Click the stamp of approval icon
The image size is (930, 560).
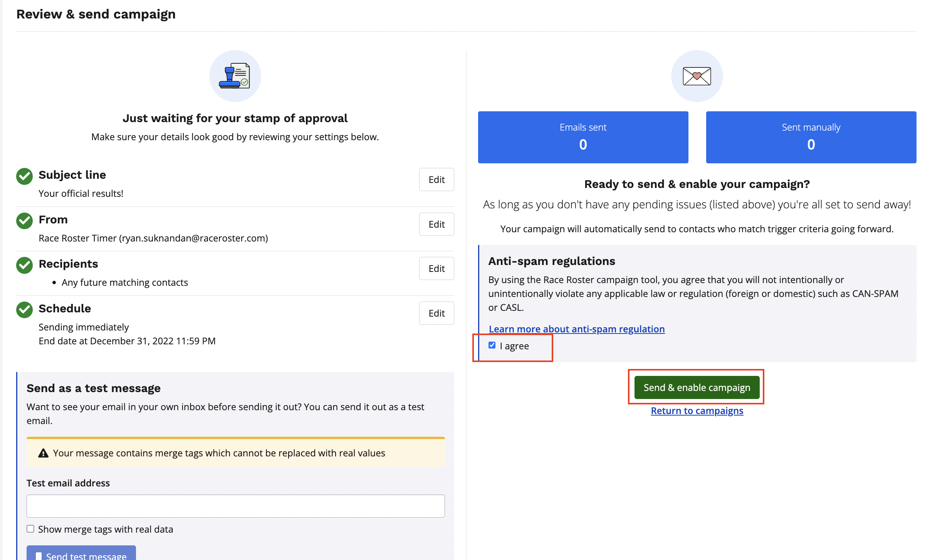[x=235, y=76]
